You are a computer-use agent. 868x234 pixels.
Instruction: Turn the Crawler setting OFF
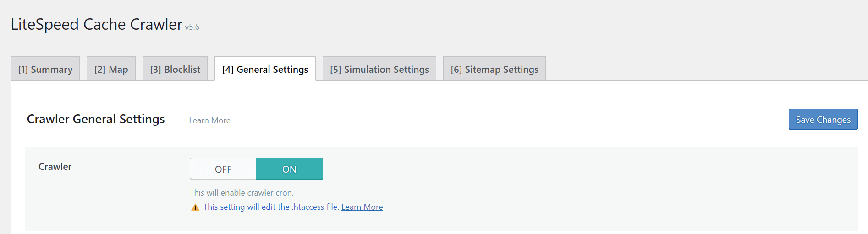pyautogui.click(x=223, y=169)
